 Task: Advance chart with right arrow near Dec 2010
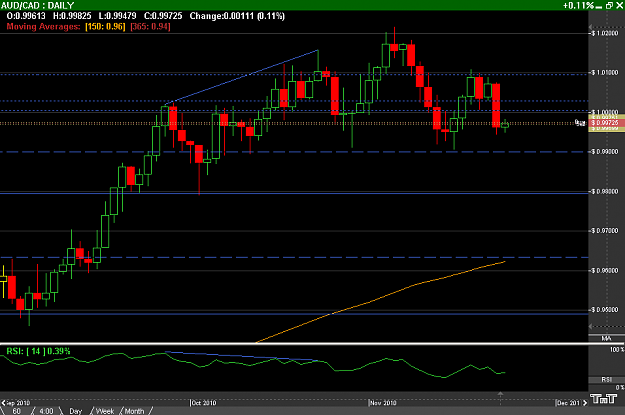pos(585,403)
